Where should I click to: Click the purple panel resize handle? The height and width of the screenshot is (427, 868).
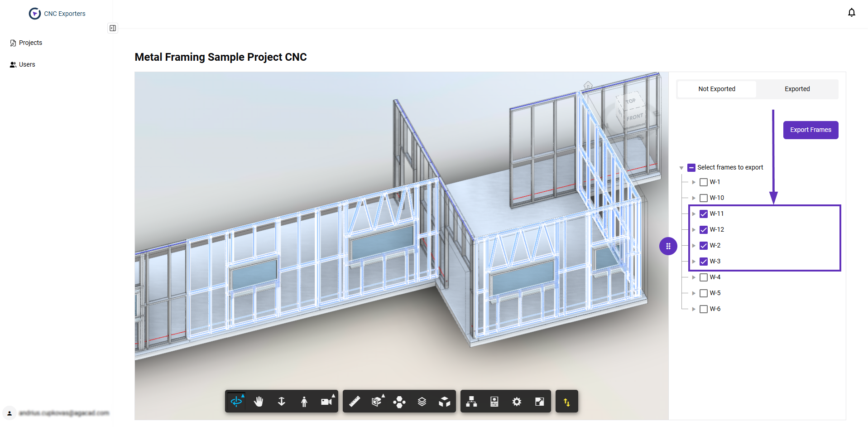[x=668, y=246]
